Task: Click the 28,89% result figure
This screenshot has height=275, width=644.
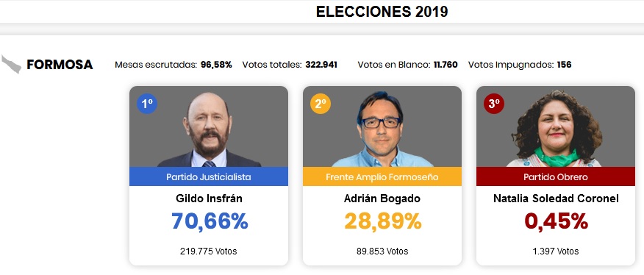Action: point(383,221)
